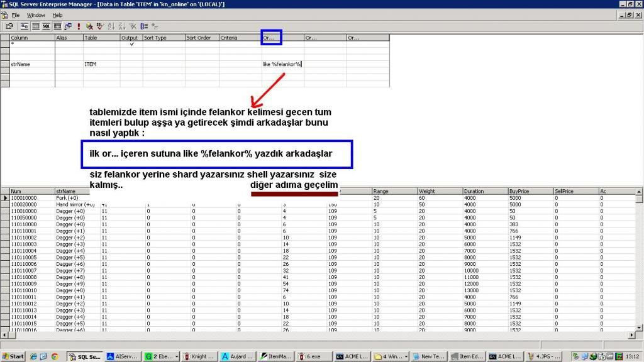Click the results grid vertical scrollbar
The height and width of the screenshot is (362, 644).
pos(639,264)
